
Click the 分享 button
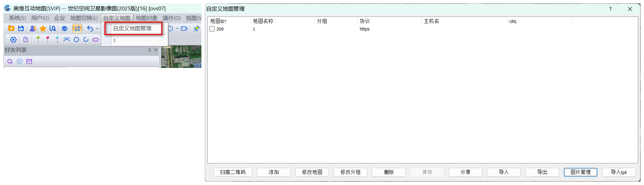tap(466, 172)
